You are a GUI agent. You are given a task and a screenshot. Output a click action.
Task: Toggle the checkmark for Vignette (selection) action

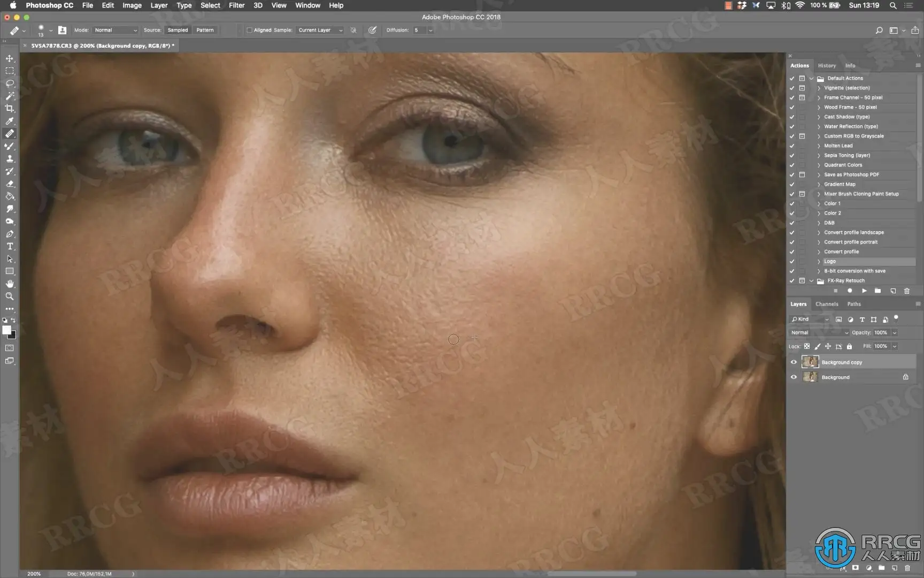click(792, 88)
